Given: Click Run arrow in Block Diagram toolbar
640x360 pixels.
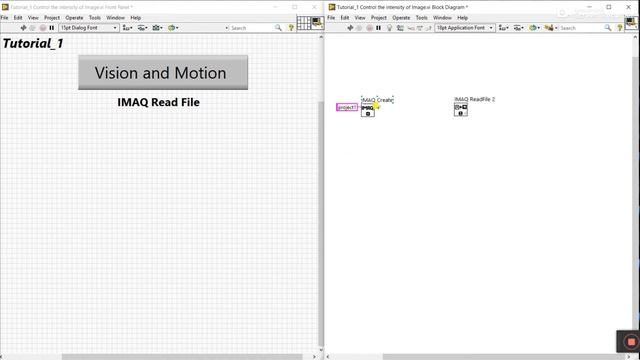Looking at the screenshot, I should 350,28.
